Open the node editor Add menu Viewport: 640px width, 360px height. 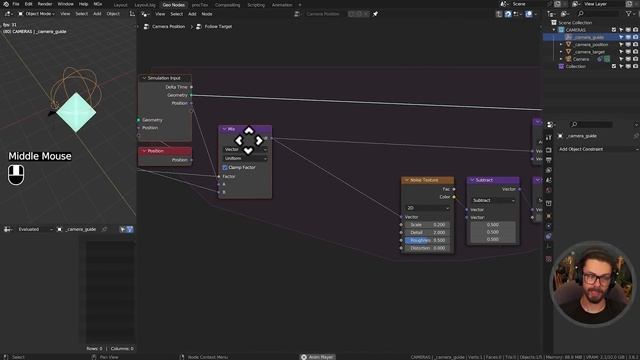(192, 14)
